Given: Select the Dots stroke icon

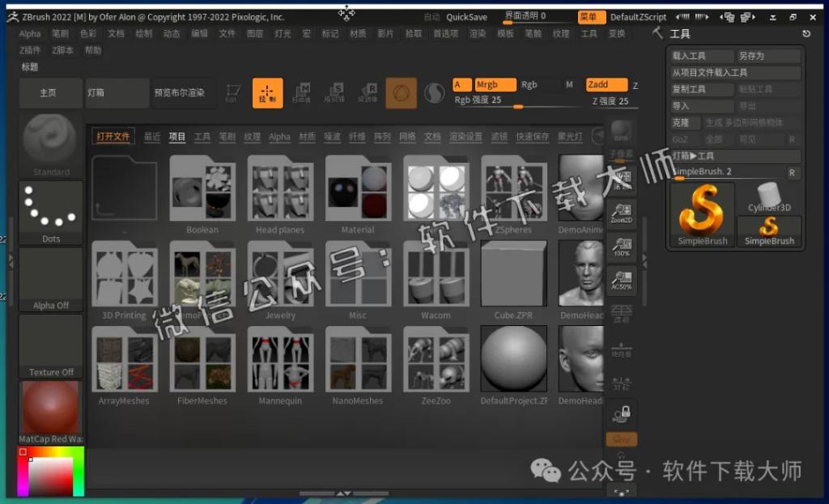Looking at the screenshot, I should pyautogui.click(x=50, y=209).
